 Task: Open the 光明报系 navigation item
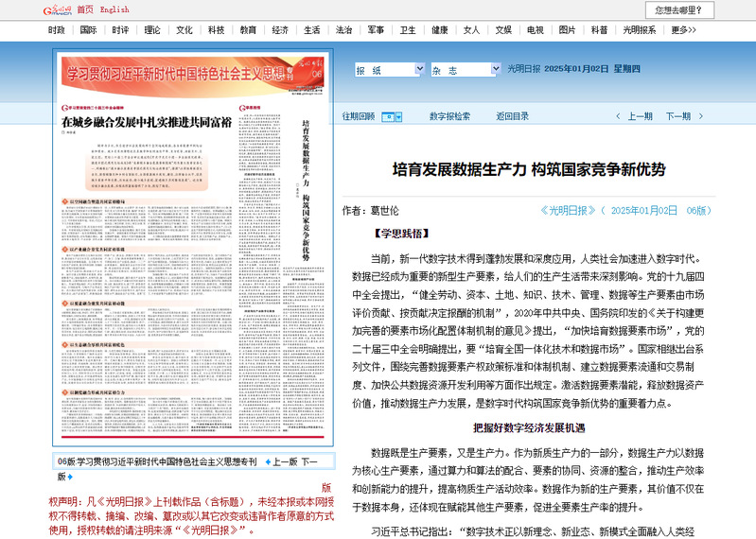639,29
